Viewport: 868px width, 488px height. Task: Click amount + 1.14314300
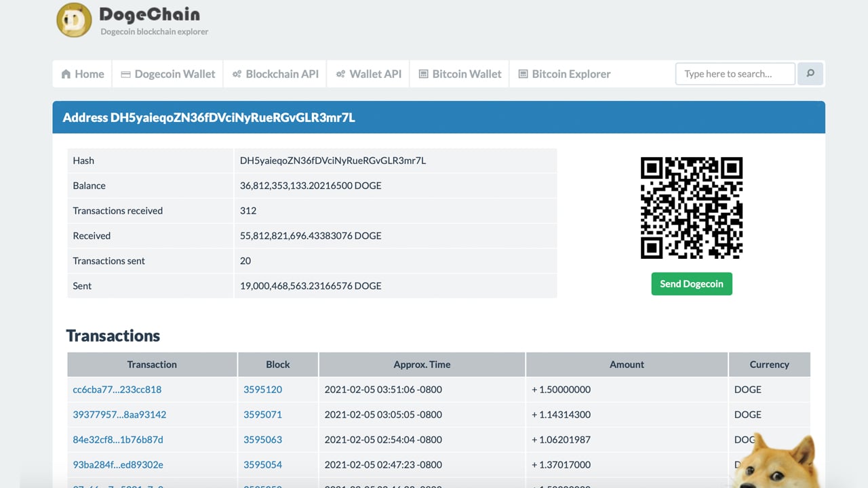pyautogui.click(x=561, y=415)
